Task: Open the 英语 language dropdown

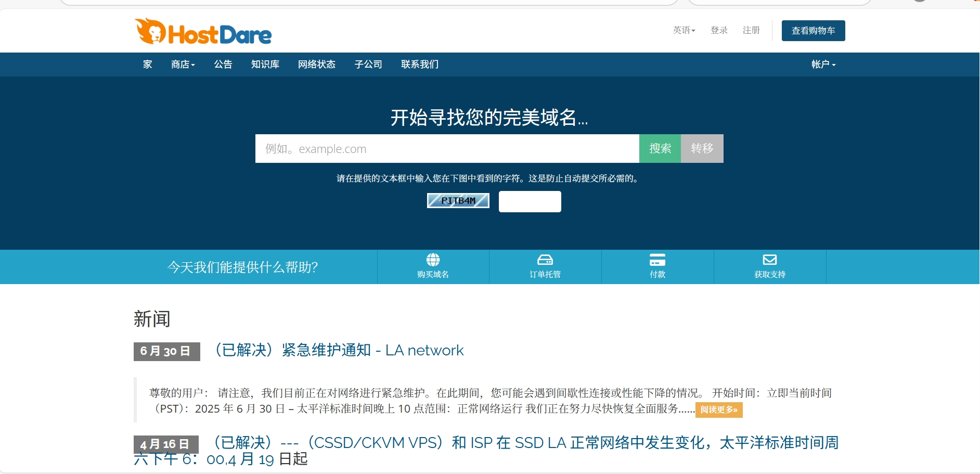Action: (684, 31)
